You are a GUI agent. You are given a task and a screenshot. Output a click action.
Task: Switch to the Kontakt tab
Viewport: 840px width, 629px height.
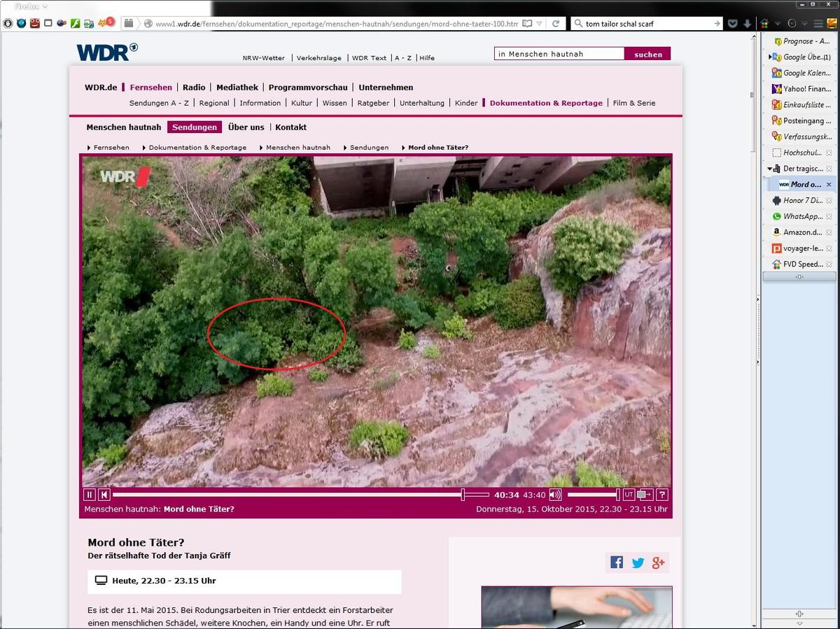click(290, 127)
